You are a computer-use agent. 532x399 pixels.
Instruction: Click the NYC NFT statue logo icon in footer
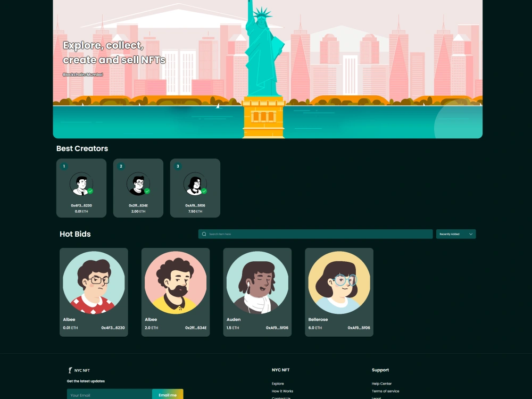pyautogui.click(x=70, y=370)
